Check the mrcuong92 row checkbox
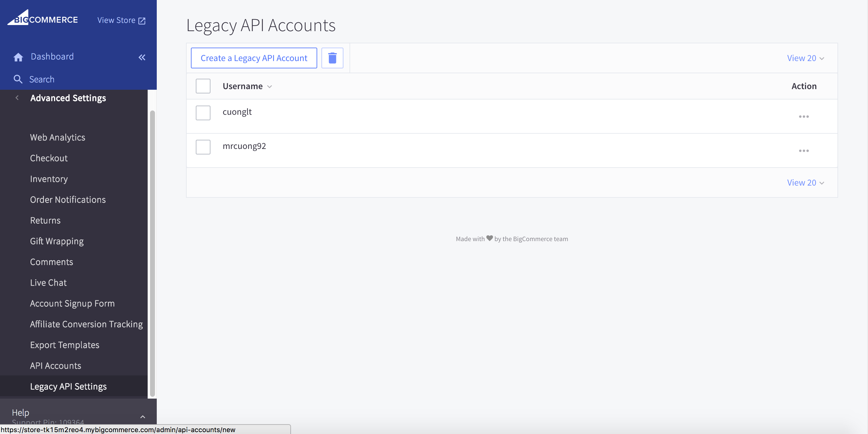This screenshot has width=868, height=434. point(203,147)
